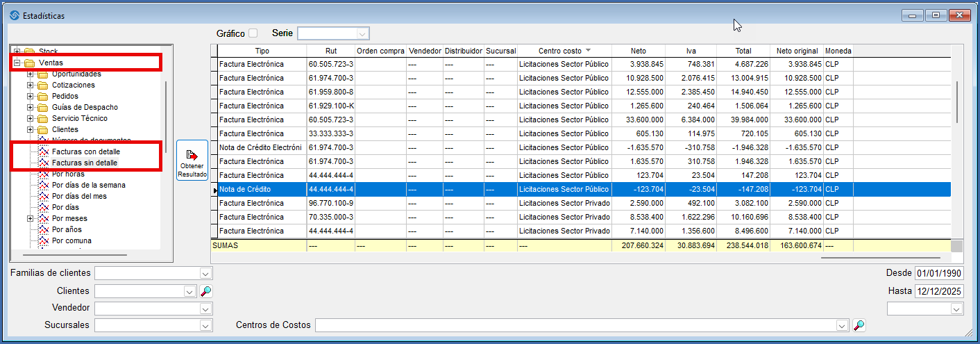Expand the Servicio Técnico node
Screen dimensions: 980x344
pyautogui.click(x=31, y=118)
